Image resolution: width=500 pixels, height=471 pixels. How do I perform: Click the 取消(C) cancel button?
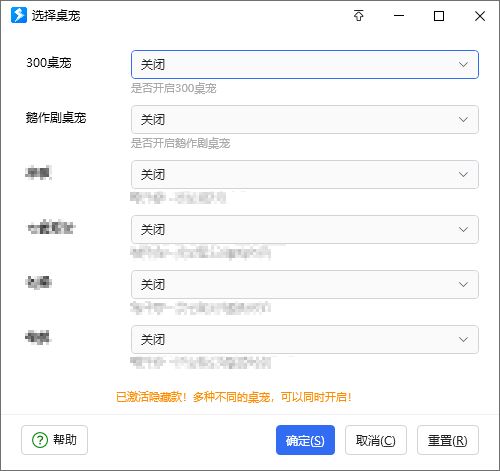pyautogui.click(x=376, y=440)
